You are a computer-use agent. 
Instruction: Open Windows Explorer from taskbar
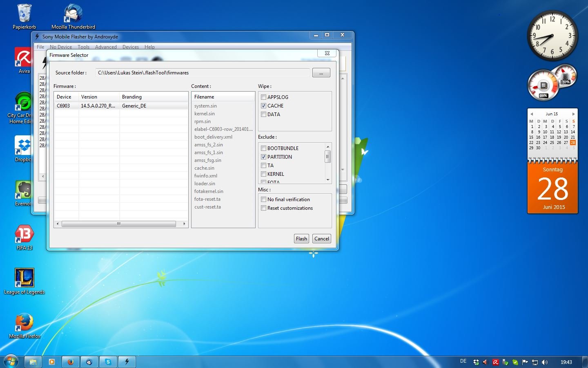[x=33, y=362]
